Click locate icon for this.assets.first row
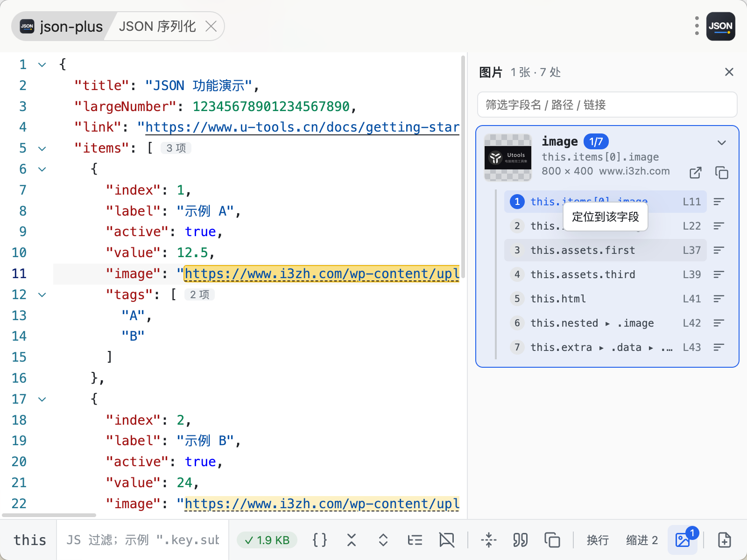Image resolution: width=747 pixels, height=560 pixels. pos(719,250)
